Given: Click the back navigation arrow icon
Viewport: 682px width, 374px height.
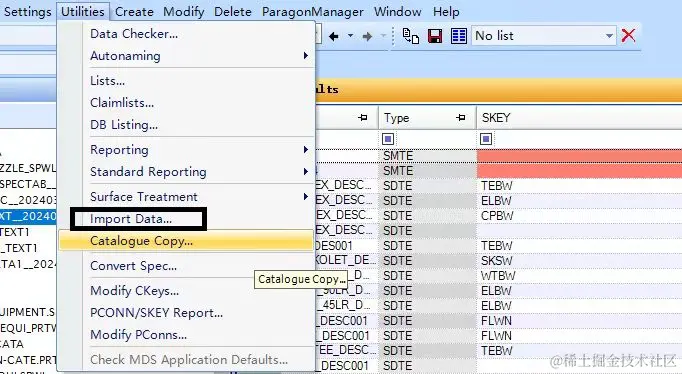Looking at the screenshot, I should coord(334,37).
